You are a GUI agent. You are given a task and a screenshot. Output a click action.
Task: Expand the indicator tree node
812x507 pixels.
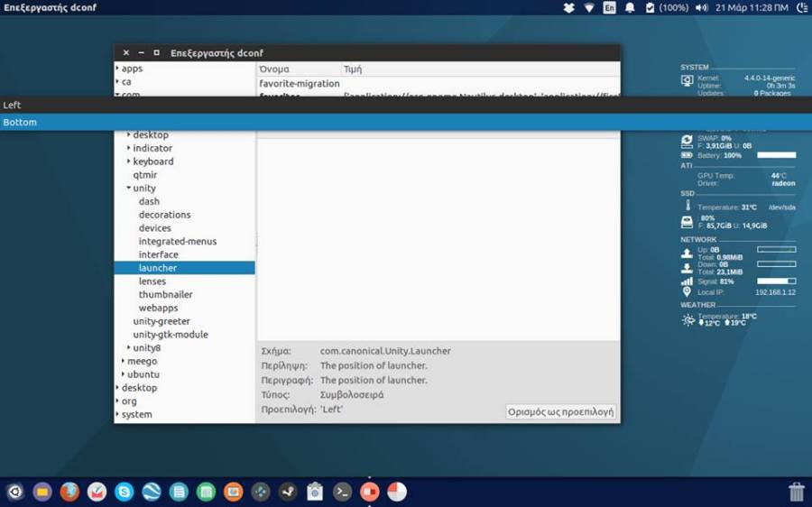[x=128, y=148]
